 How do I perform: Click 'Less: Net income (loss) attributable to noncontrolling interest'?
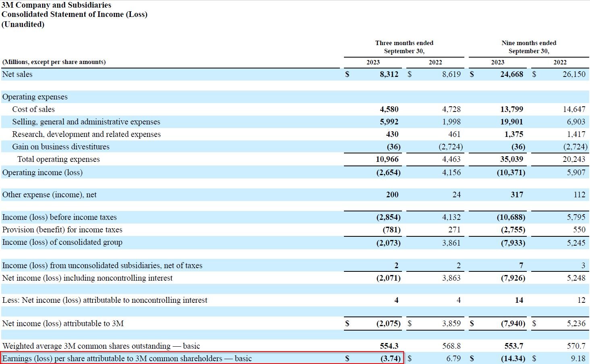[x=105, y=300]
